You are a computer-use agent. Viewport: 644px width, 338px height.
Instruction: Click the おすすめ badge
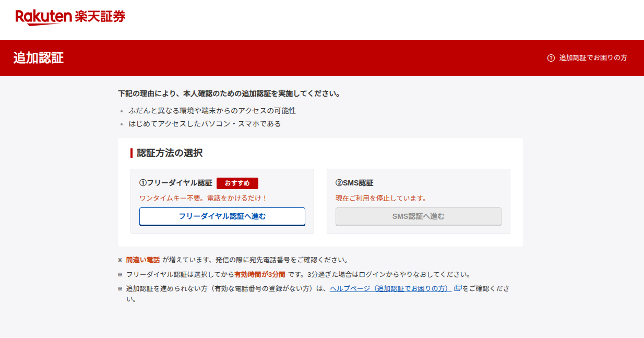[x=237, y=183]
